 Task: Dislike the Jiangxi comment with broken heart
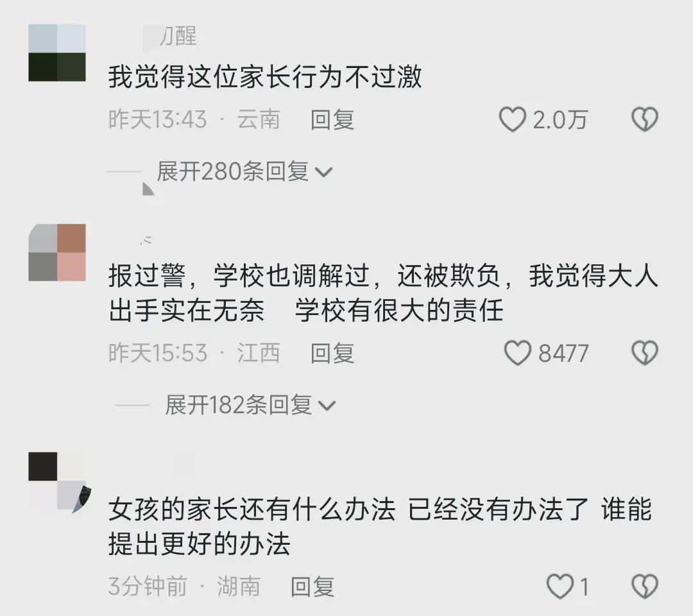(645, 353)
